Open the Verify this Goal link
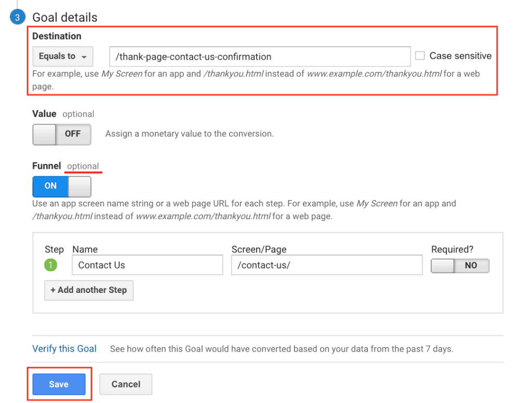 point(64,348)
